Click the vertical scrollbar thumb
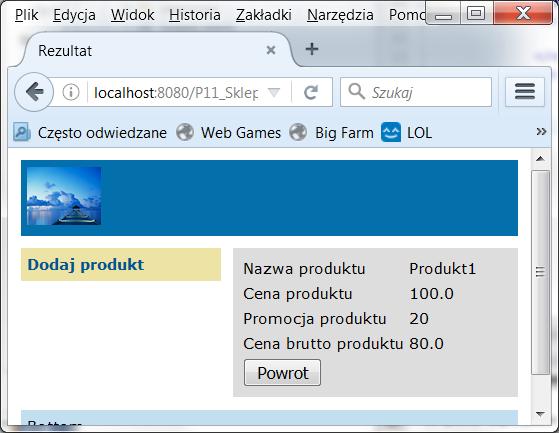559x433 pixels. pos(540,272)
